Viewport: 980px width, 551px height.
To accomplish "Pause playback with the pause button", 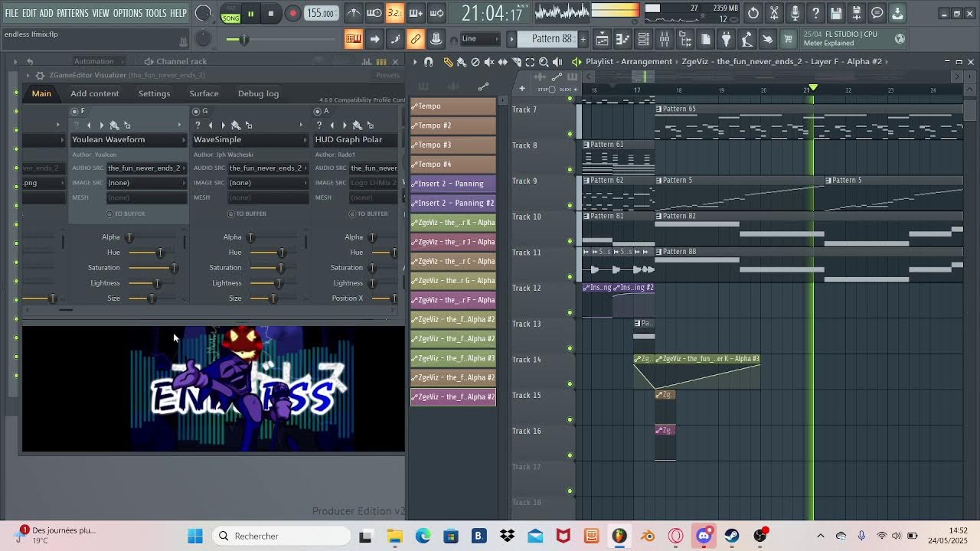I will 250,14.
